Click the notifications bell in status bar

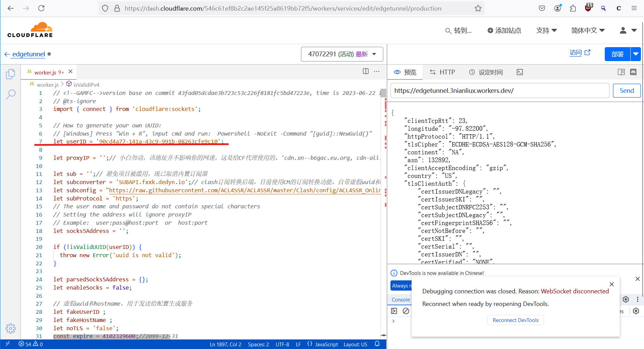pos(377,344)
